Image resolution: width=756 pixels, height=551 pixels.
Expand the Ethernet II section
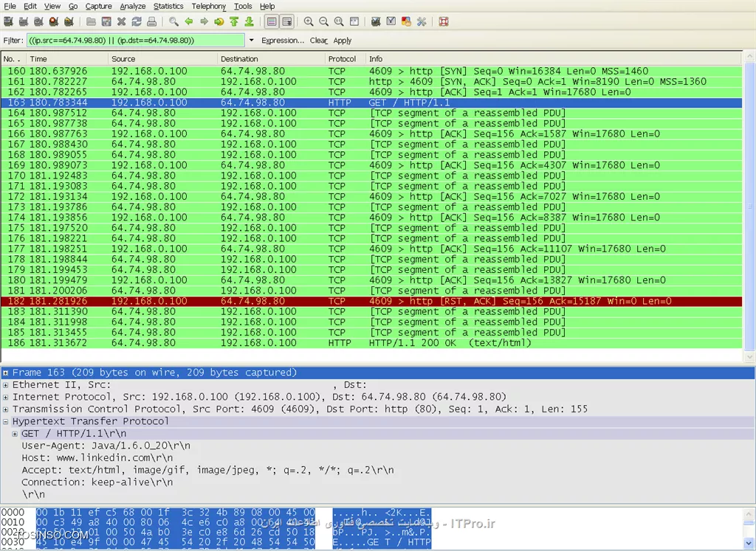click(5, 385)
